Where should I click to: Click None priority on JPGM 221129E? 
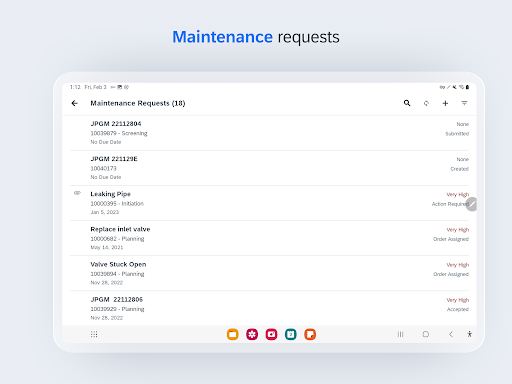(463, 159)
